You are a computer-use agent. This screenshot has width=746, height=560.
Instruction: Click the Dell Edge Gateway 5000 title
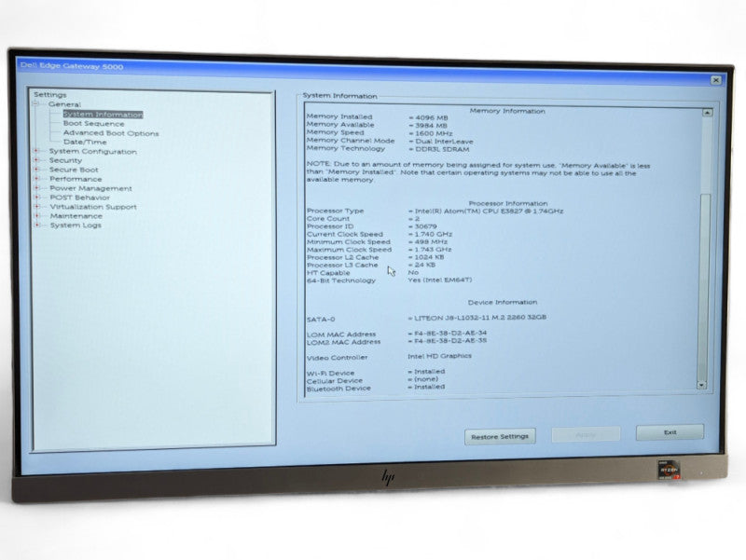72,66
